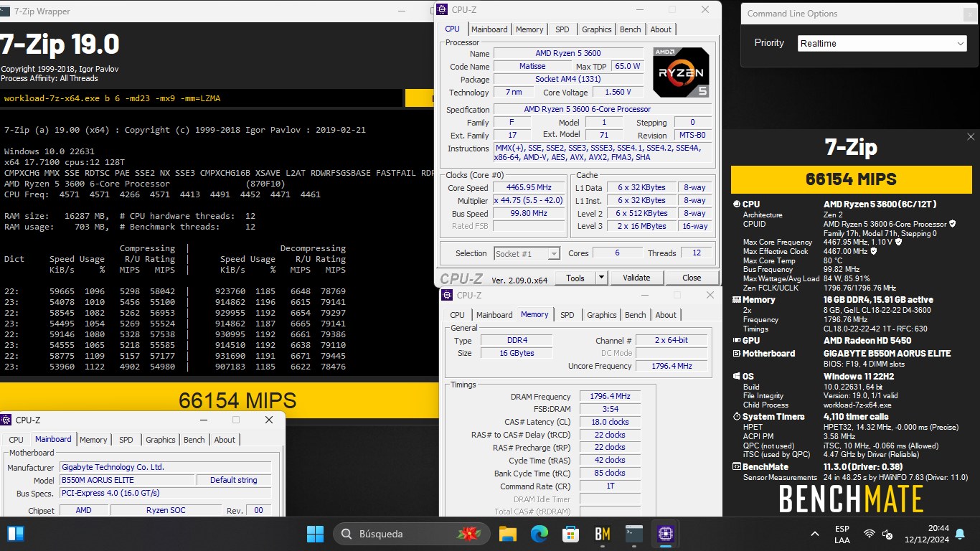Click the 66154 MIPS score in BenchMate panel
980x551 pixels.
click(851, 179)
